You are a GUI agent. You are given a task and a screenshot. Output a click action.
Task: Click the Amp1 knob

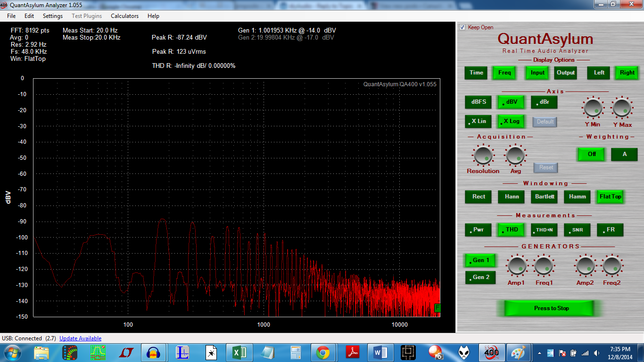[x=517, y=266]
